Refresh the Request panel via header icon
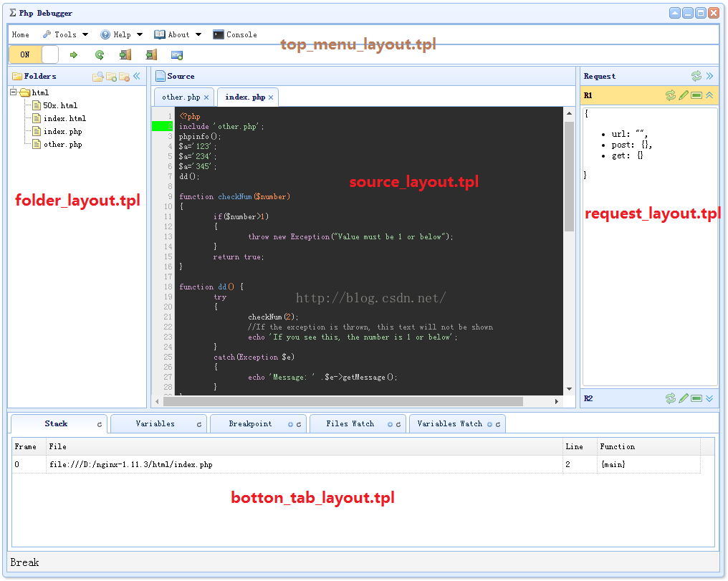The image size is (728, 581). coord(696,76)
